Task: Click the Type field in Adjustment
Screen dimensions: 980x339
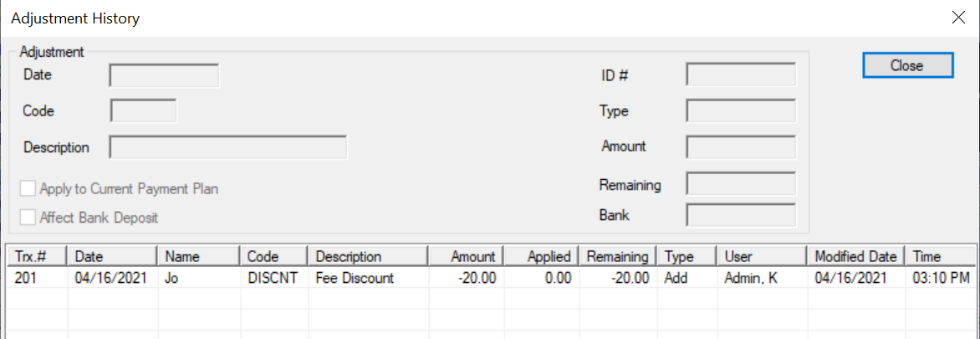Action: point(740,110)
